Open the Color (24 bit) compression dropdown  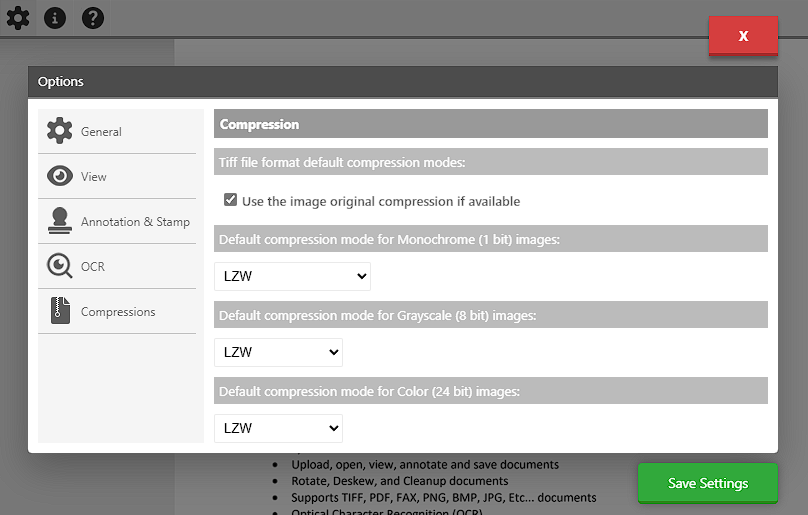278,428
